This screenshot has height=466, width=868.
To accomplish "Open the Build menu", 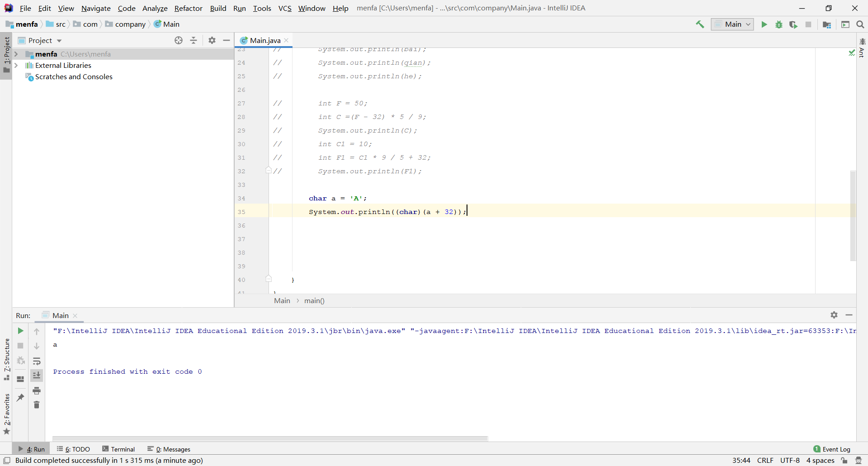I will (x=218, y=8).
